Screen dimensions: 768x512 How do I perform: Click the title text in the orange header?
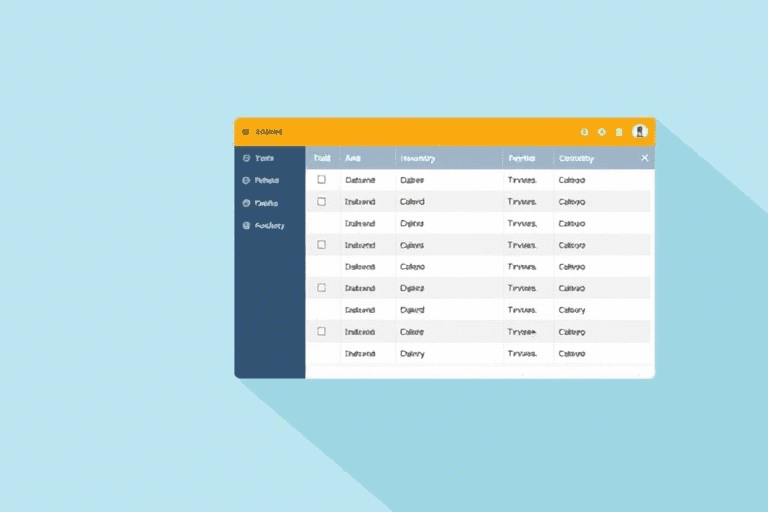269,132
